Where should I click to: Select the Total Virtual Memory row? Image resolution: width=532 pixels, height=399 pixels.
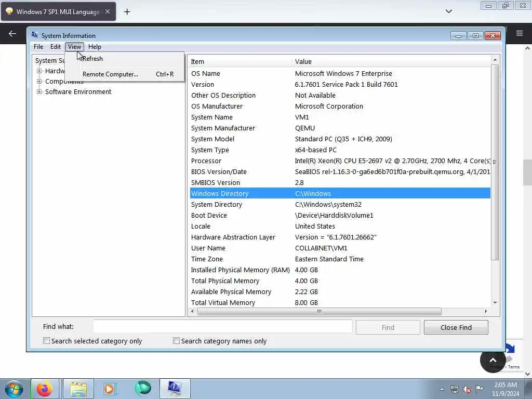pyautogui.click(x=340, y=303)
